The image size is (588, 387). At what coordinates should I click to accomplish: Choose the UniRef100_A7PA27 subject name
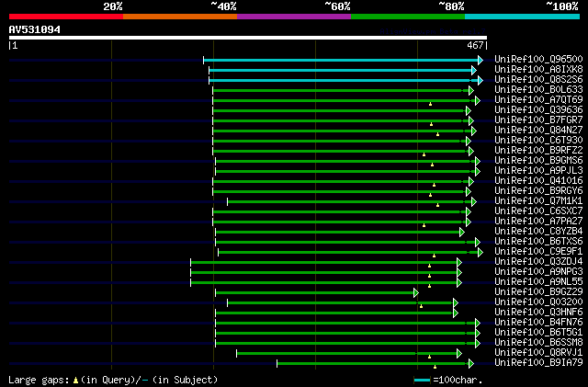click(x=538, y=222)
